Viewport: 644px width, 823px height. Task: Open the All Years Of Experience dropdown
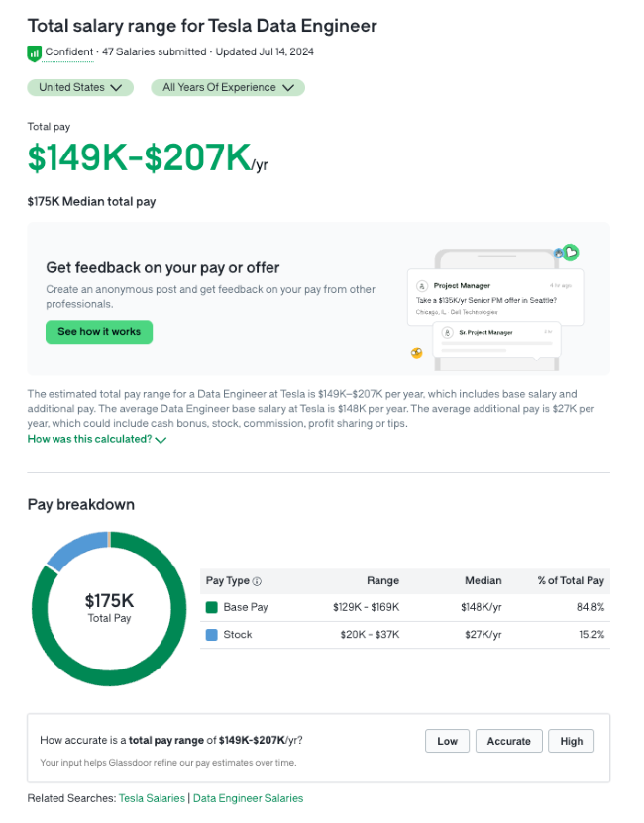pos(228,88)
